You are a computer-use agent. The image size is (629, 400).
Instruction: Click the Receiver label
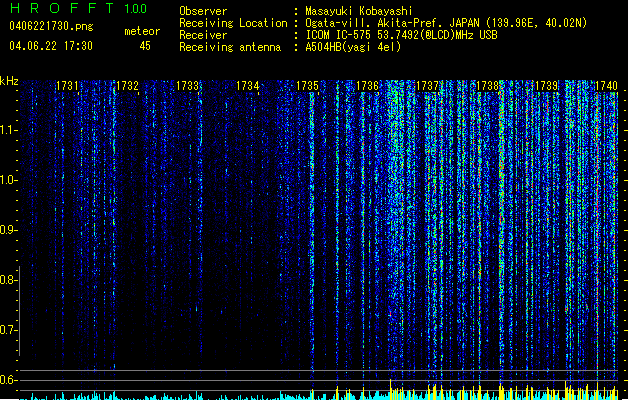[203, 35]
